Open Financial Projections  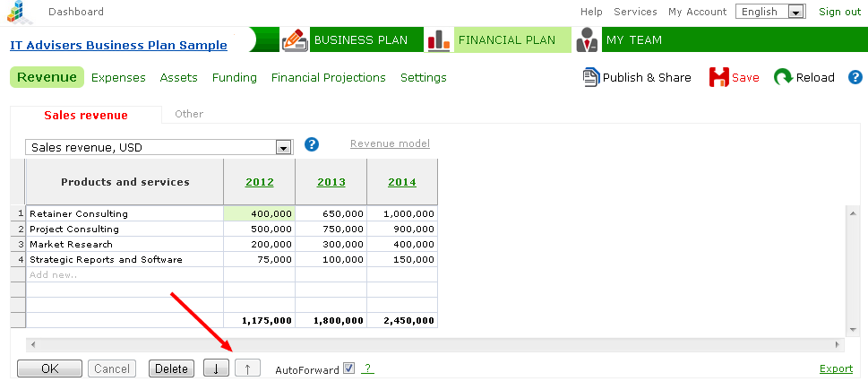click(328, 78)
